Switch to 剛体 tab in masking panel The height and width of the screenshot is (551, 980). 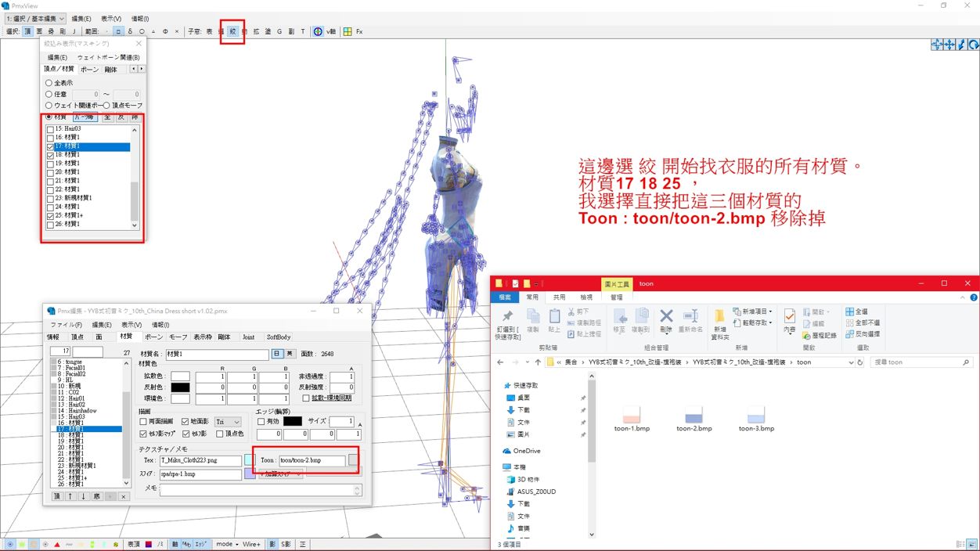tap(111, 70)
